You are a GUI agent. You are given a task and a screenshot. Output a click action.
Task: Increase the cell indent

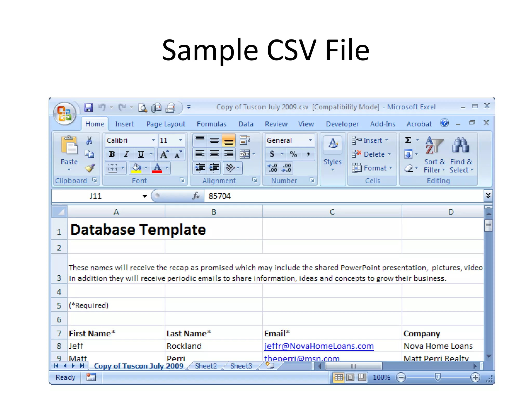214,168
